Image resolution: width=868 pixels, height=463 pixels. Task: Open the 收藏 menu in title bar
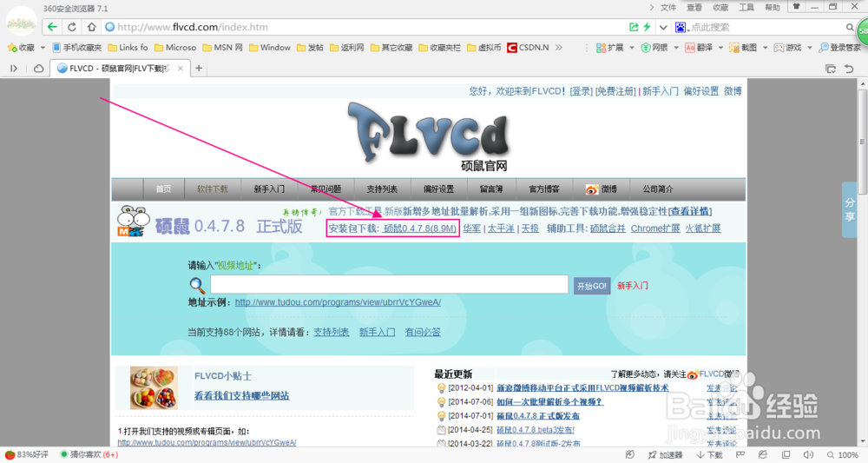click(x=720, y=7)
